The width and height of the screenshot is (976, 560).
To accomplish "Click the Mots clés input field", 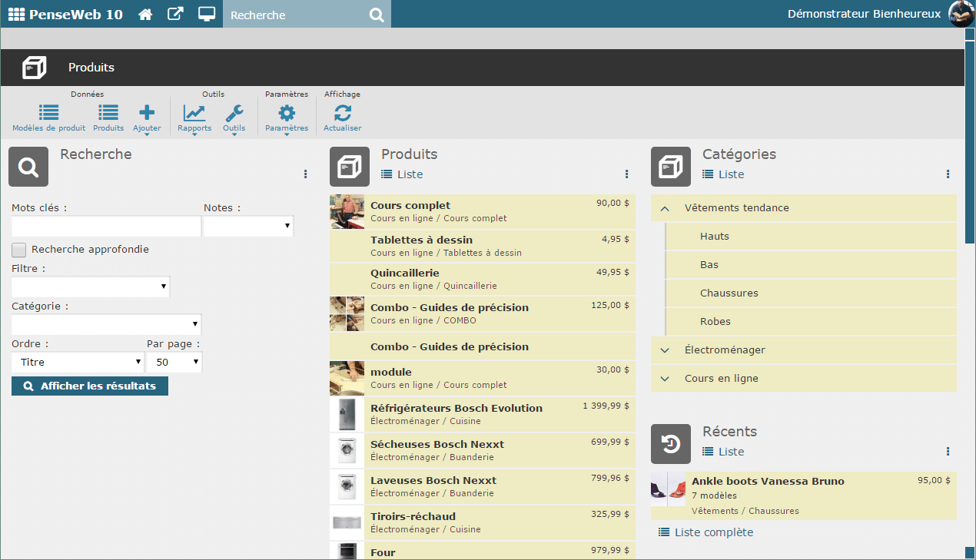I will point(106,227).
